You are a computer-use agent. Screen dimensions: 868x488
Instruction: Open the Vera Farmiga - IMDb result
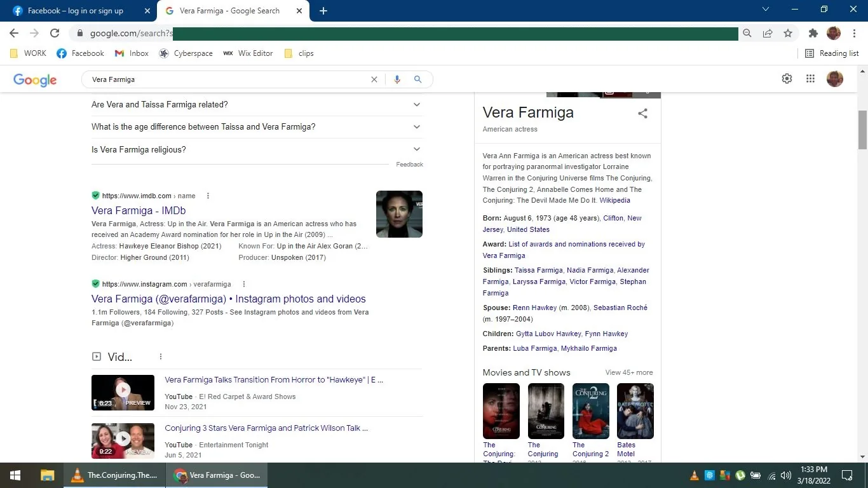click(139, 210)
